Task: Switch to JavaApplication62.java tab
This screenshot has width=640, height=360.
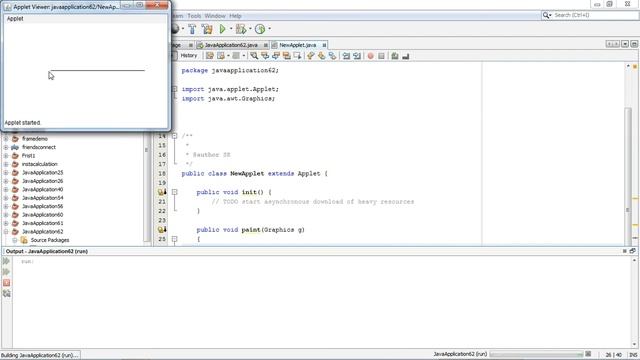Action: pos(231,45)
